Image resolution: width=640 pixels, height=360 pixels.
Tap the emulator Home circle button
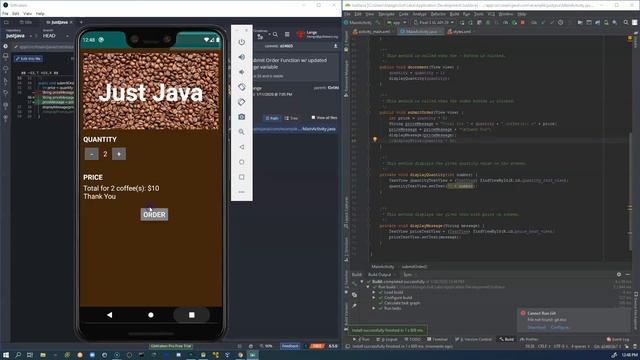[151, 315]
